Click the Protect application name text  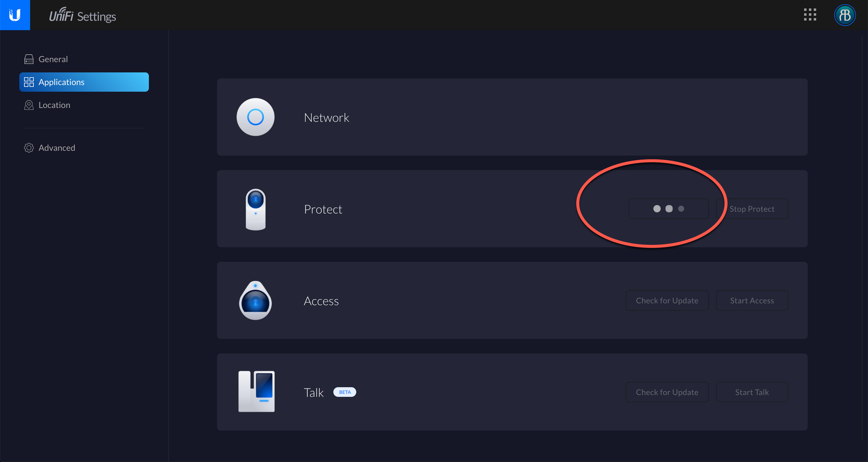pos(323,209)
